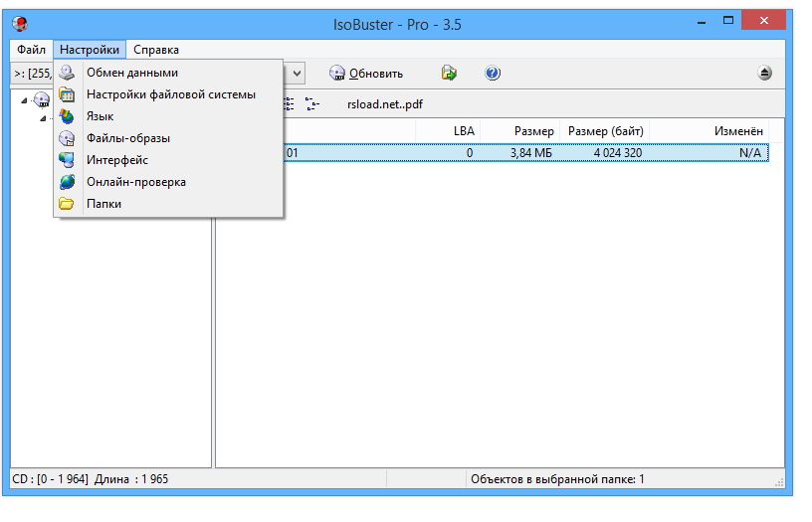Click the file system settings icon
Viewport: 812px width, 522px height.
[x=67, y=94]
